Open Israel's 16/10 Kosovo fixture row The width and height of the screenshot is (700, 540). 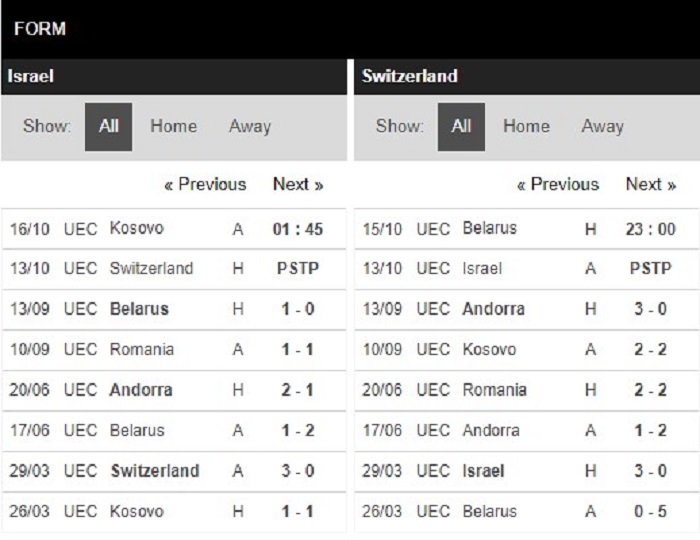(x=174, y=229)
